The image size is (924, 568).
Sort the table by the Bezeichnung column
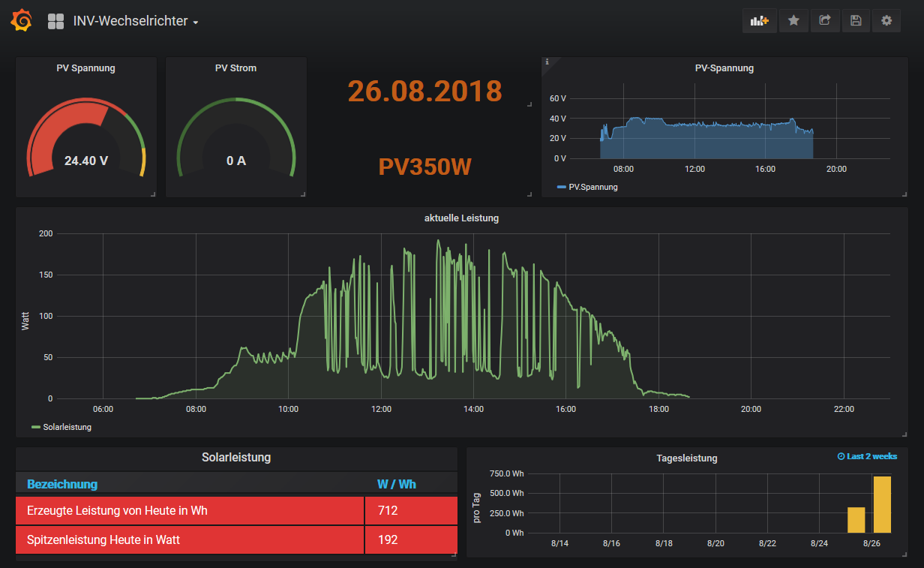[62, 484]
